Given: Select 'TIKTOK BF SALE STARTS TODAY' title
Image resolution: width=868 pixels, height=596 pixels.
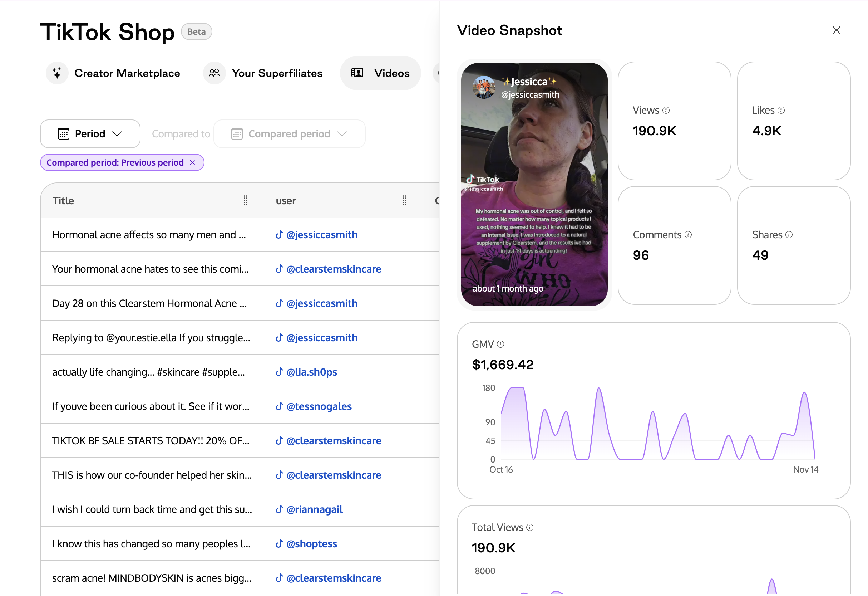Looking at the screenshot, I should coord(151,441).
